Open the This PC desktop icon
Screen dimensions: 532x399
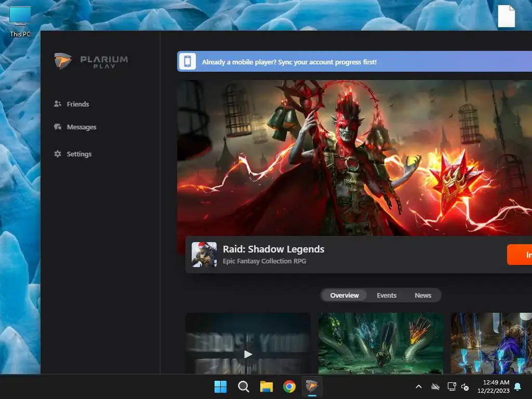(x=20, y=21)
